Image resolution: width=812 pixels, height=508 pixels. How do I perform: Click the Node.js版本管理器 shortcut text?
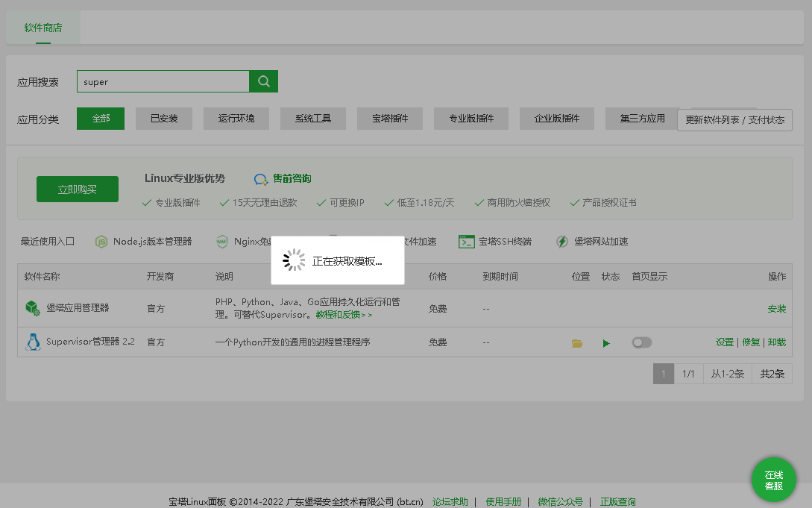point(152,242)
